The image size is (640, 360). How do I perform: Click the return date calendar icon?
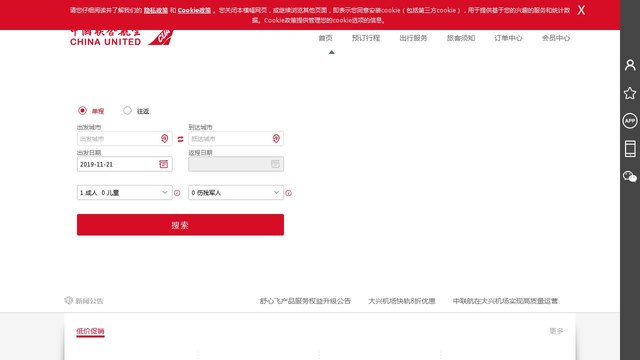(x=276, y=164)
